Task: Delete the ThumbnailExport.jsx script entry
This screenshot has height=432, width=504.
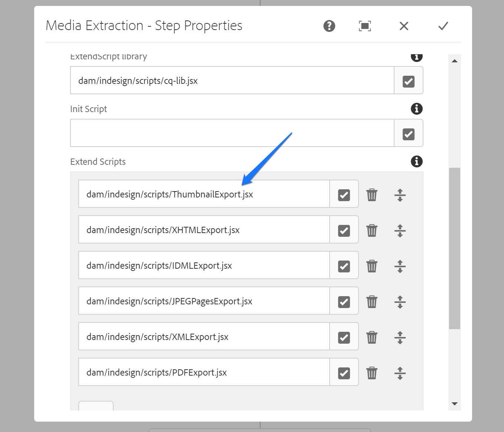Action: tap(372, 194)
